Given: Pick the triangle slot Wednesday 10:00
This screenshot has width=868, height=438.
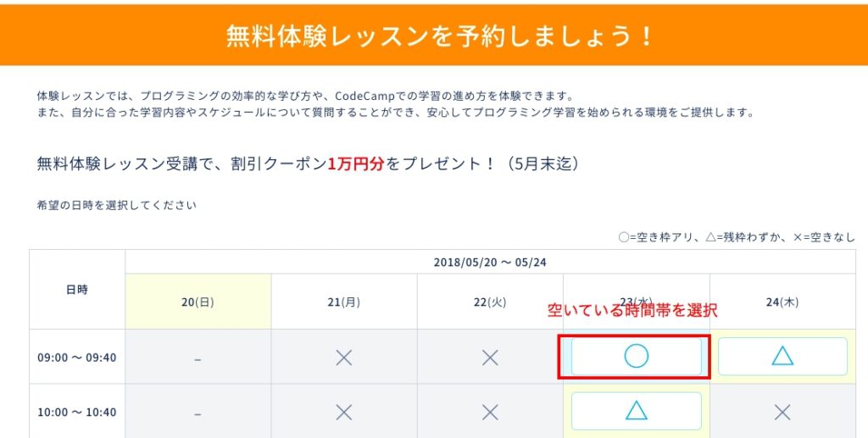Looking at the screenshot, I should pyautogui.click(x=636, y=411).
